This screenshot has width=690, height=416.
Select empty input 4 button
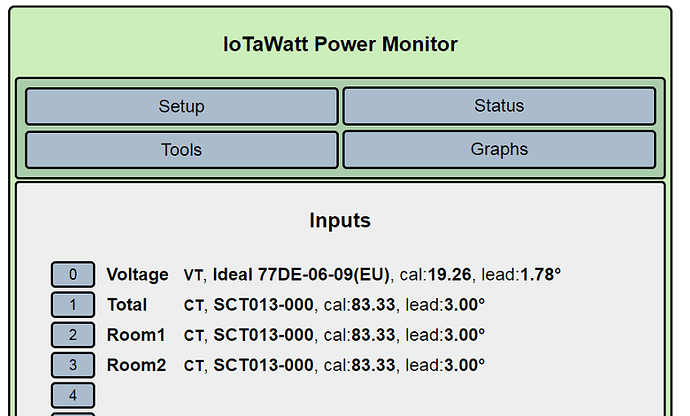tap(73, 395)
